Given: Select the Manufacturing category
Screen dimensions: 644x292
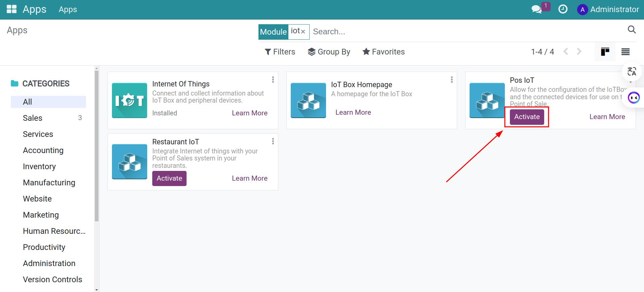Looking at the screenshot, I should [48, 183].
